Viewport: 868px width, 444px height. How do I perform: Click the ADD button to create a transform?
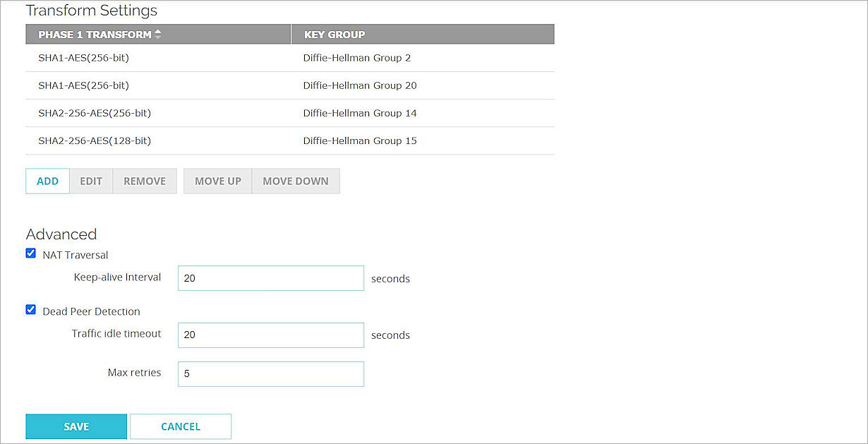[47, 181]
